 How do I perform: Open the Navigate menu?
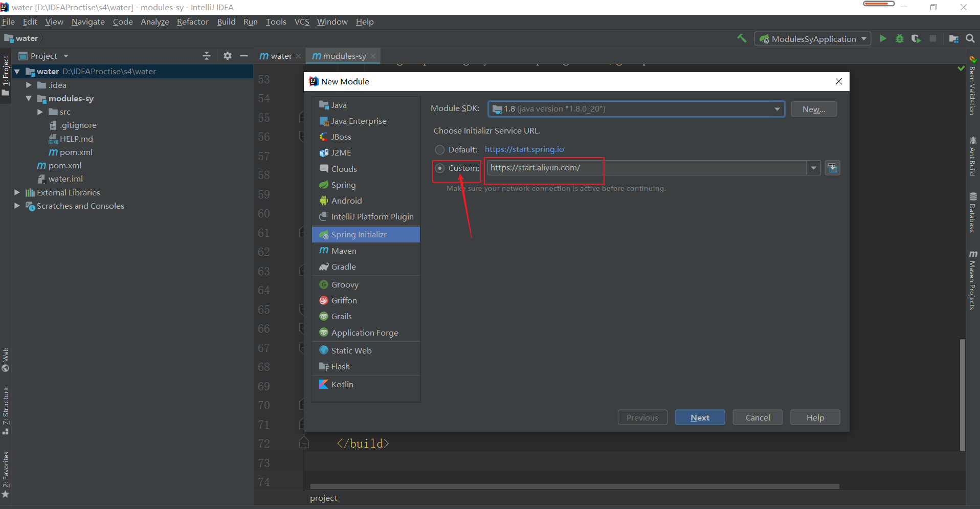88,21
